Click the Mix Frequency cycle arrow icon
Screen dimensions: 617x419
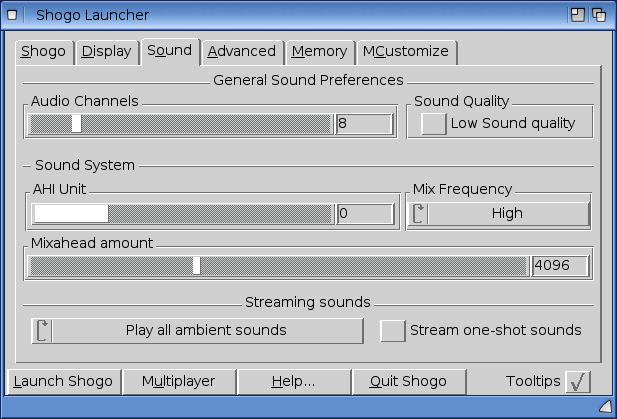[419, 214]
